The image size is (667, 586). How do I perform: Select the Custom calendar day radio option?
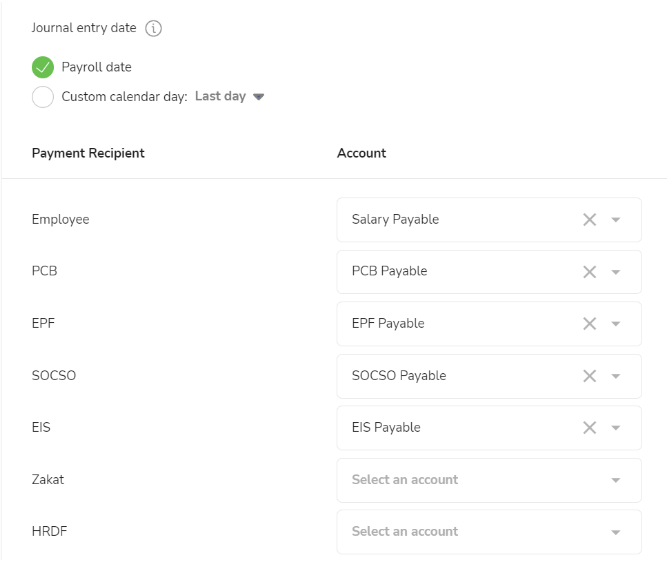click(x=43, y=97)
